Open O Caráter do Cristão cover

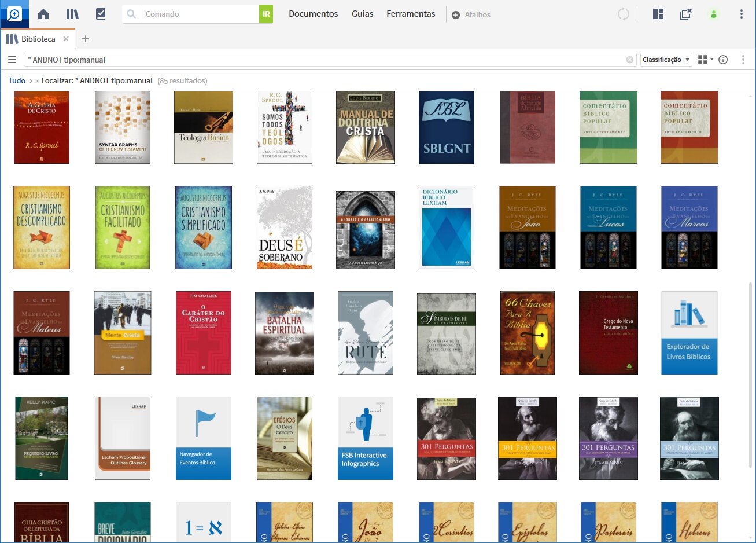(204, 333)
